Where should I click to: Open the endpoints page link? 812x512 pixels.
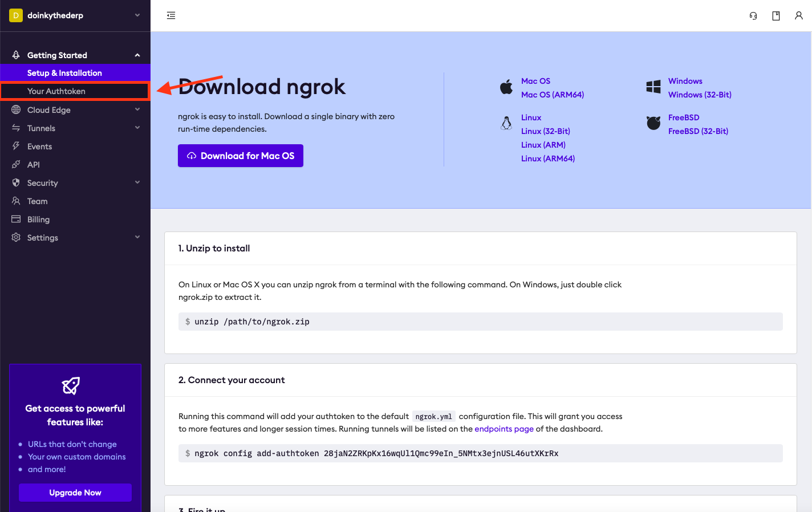point(504,429)
